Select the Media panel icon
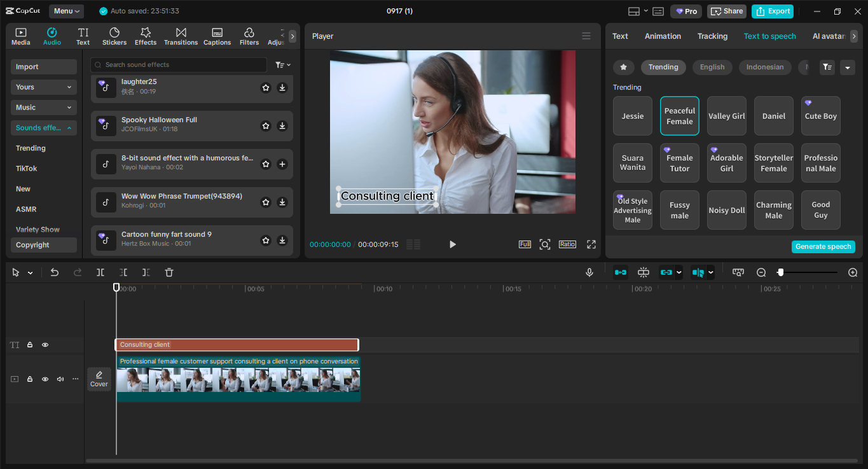This screenshot has height=469, width=868. click(x=20, y=35)
